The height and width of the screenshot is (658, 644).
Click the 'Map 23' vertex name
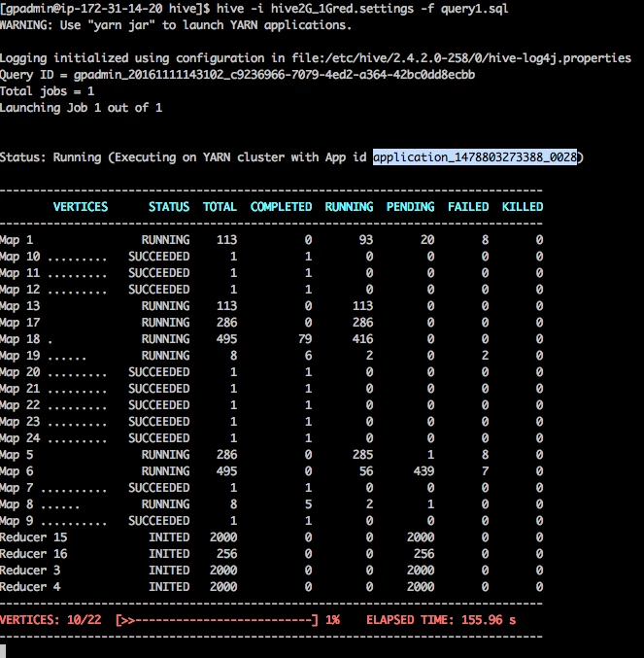click(20, 422)
